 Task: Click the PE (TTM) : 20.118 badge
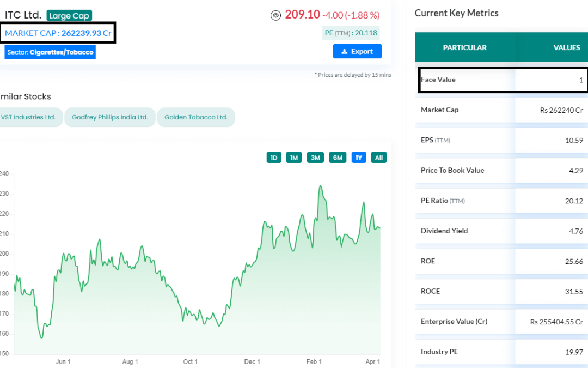click(351, 33)
